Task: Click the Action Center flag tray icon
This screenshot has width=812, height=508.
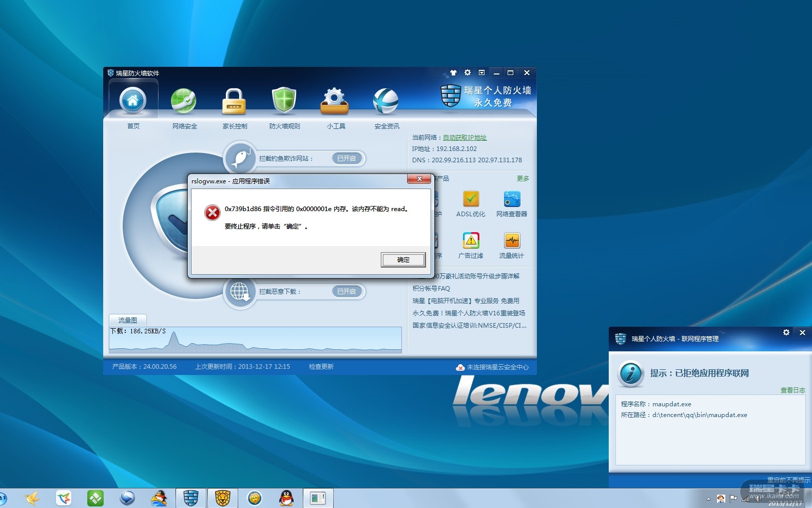Action: 733,498
